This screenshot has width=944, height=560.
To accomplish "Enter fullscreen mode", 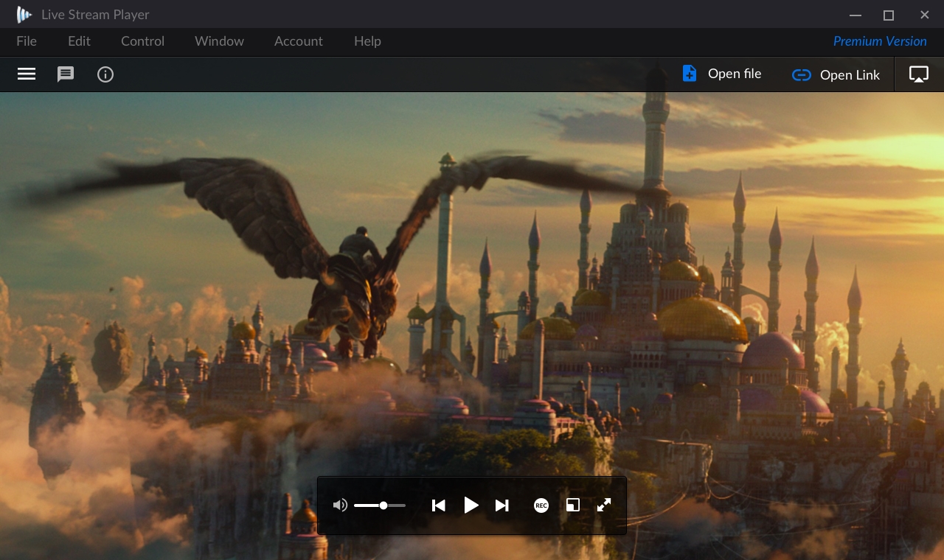I will [603, 505].
